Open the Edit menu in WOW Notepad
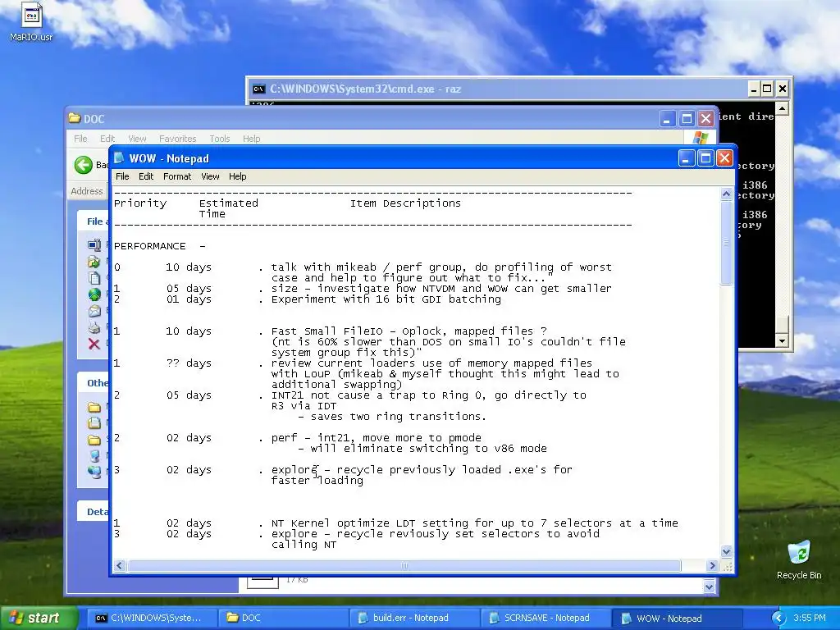Viewport: 840px width, 630px height. pyautogui.click(x=146, y=176)
